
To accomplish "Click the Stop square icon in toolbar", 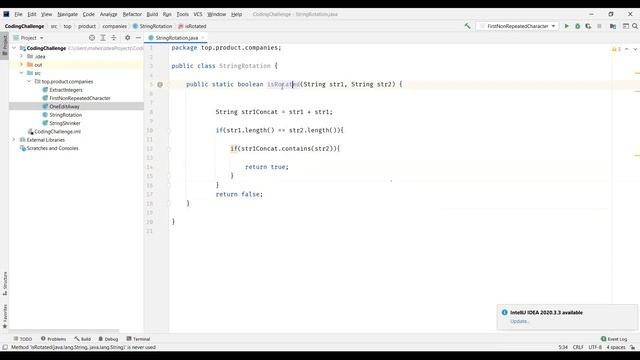I will coord(599,26).
